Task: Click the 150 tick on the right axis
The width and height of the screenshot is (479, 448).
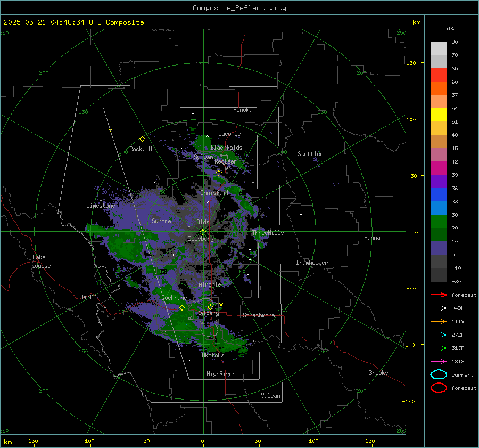Action: coord(411,63)
